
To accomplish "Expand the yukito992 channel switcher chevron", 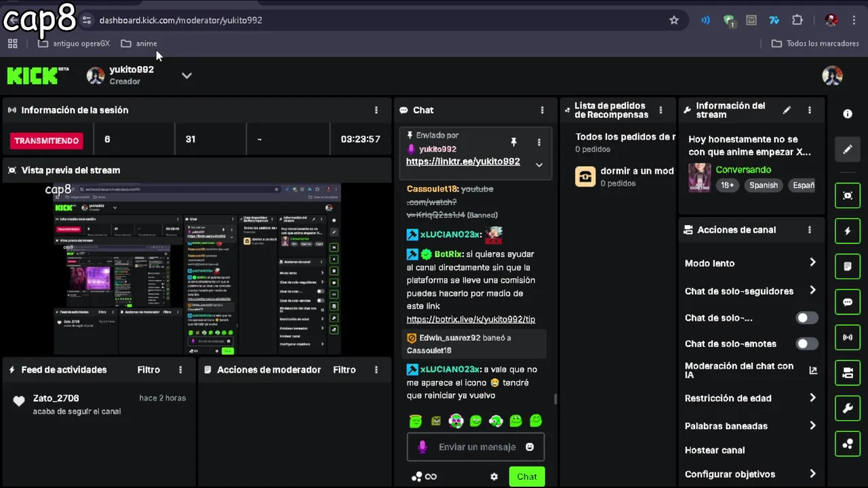I will tap(186, 75).
